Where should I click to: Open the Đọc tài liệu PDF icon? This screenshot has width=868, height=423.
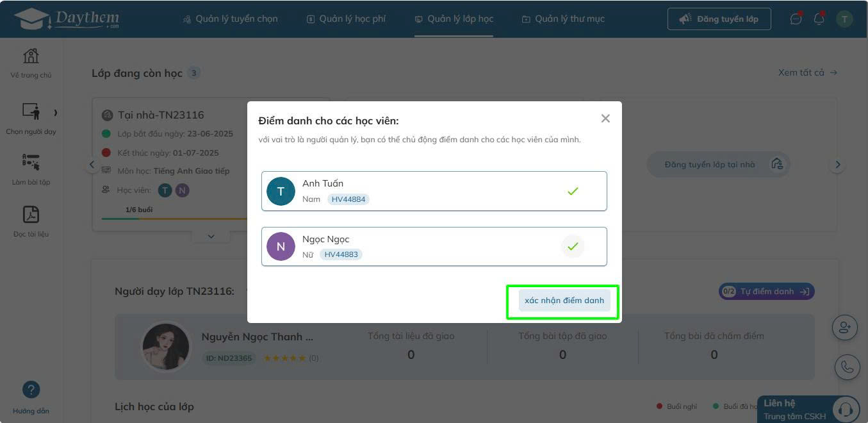point(31,213)
